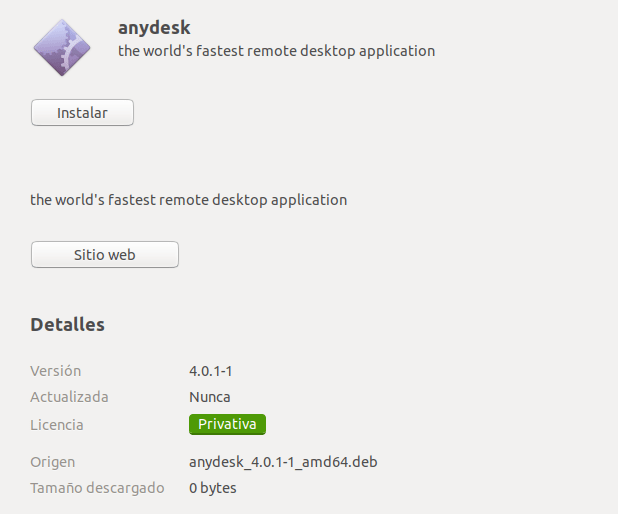Click the description paragraph above Sitio web
The image size is (618, 514).
189,199
